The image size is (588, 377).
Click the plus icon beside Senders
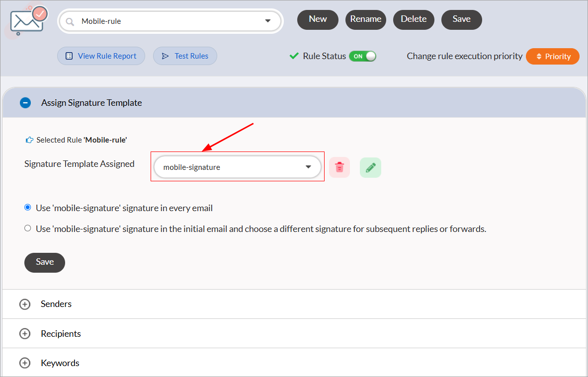pos(25,304)
